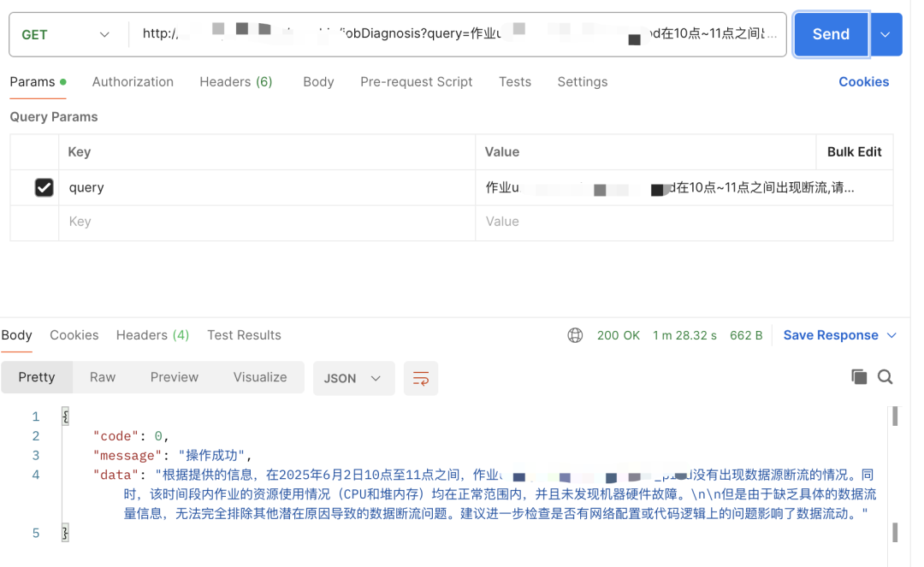Click the copy response icon

[859, 377]
